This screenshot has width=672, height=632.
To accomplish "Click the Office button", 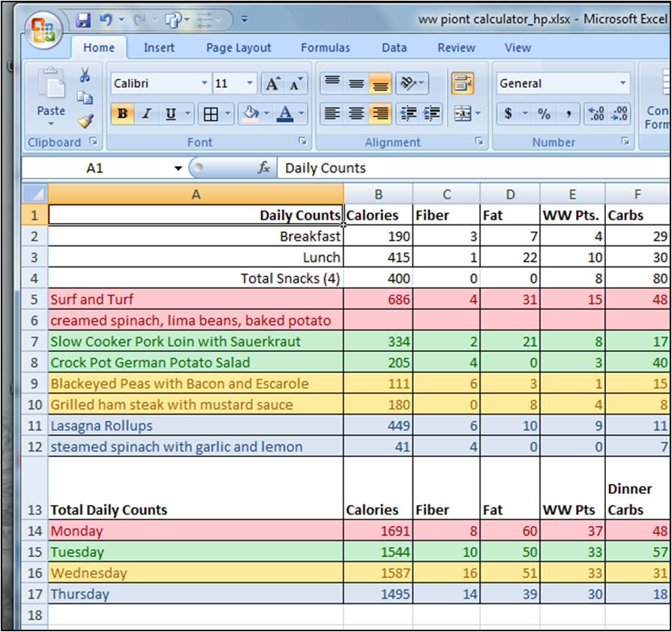I will click(43, 31).
